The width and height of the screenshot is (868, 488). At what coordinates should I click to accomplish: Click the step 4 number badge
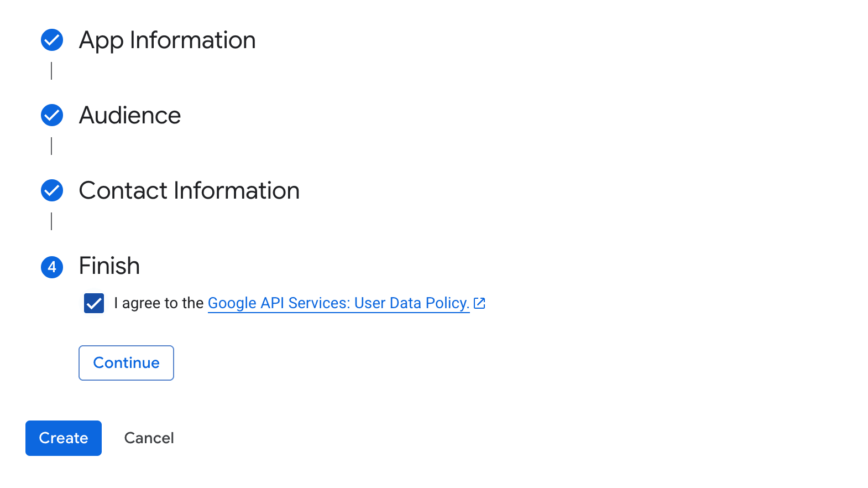tap(52, 267)
